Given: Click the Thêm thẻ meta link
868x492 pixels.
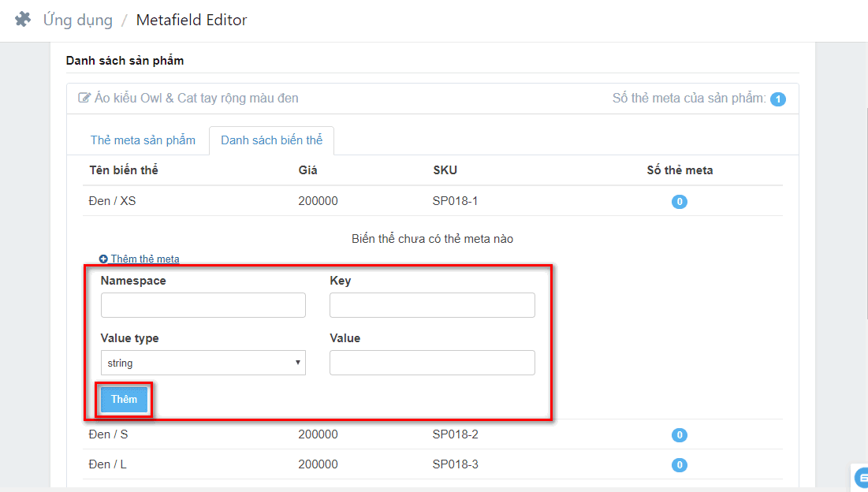Looking at the screenshot, I should (145, 259).
